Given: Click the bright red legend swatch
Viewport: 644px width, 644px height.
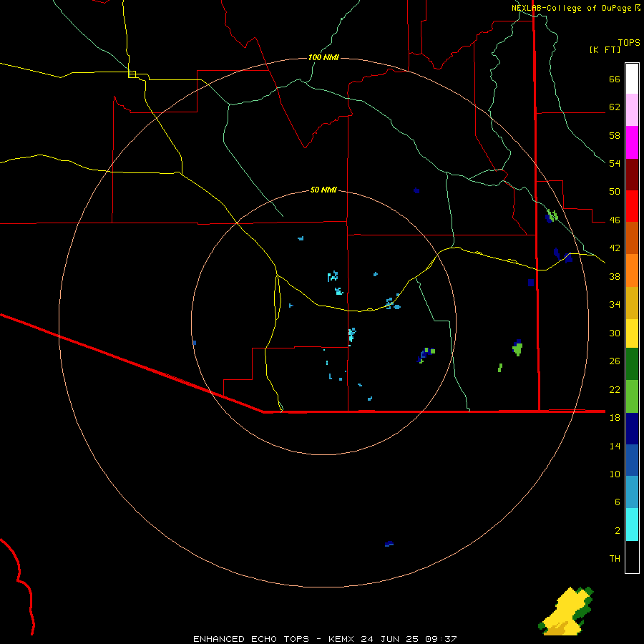Looking at the screenshot, I should point(632,206).
